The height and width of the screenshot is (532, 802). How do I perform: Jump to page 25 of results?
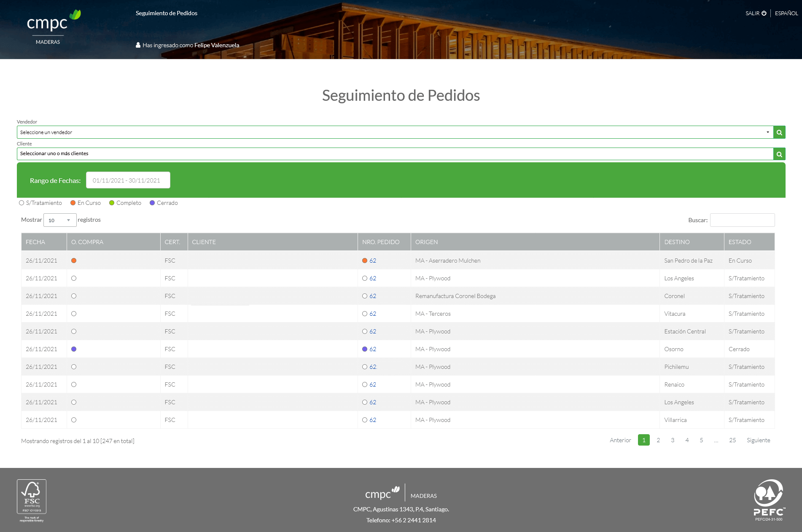coord(732,441)
